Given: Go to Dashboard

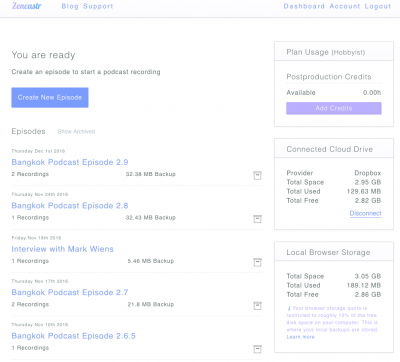Looking at the screenshot, I should (x=304, y=6).
